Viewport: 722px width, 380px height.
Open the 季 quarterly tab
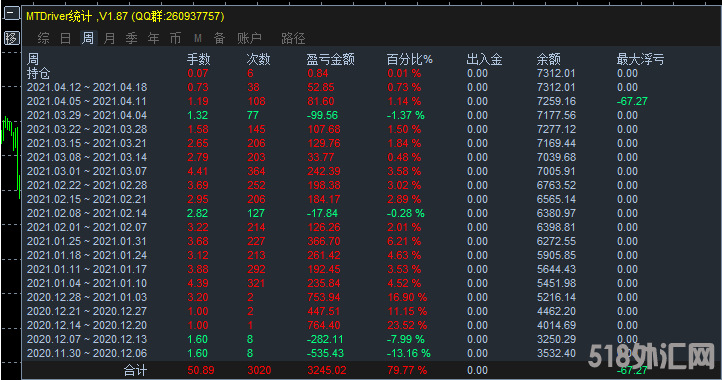[x=132, y=38]
